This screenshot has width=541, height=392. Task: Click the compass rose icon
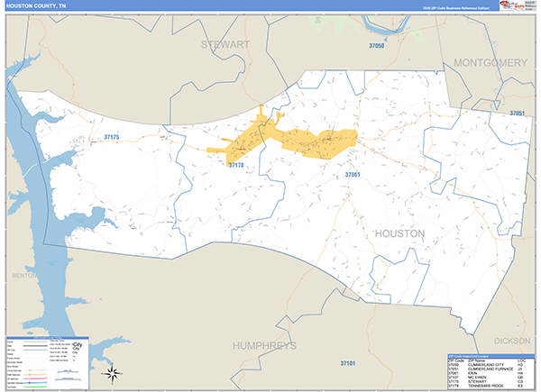point(113,373)
